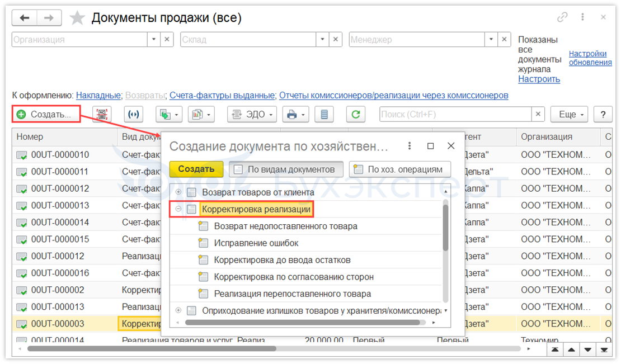Click the RFID signal icon button
The width and height of the screenshot is (621, 364).
point(133,115)
